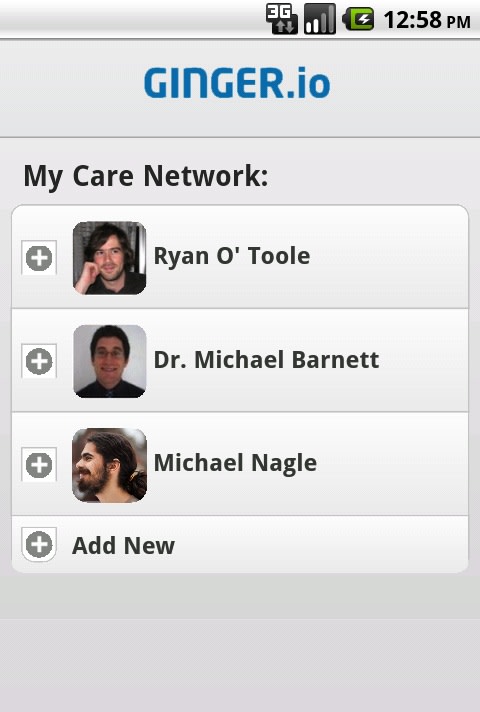480x712 pixels.
Task: Tap blank space in Michael Nagle row
Action: point(391,464)
